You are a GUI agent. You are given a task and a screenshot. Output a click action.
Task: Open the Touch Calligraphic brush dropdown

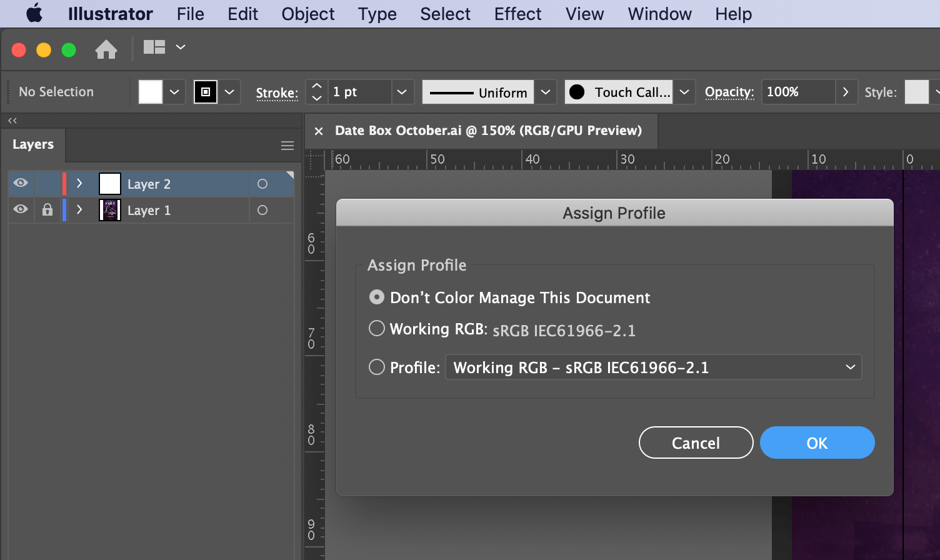point(684,91)
